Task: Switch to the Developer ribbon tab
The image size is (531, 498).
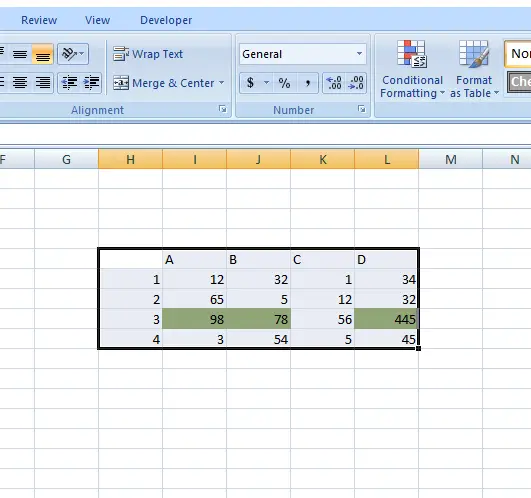Action: 166,20
